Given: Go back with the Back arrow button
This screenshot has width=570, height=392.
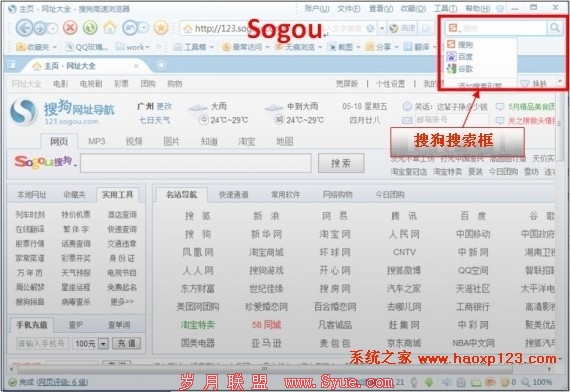Looking at the screenshot, I should 24,28.
